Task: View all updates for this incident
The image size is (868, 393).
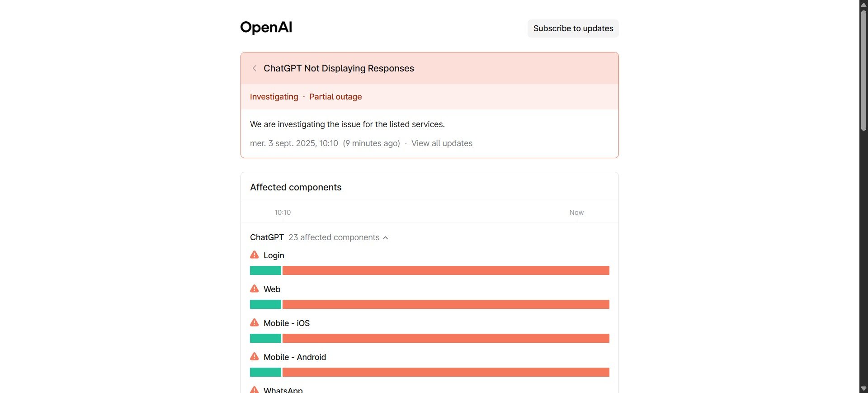Action: 442,143
